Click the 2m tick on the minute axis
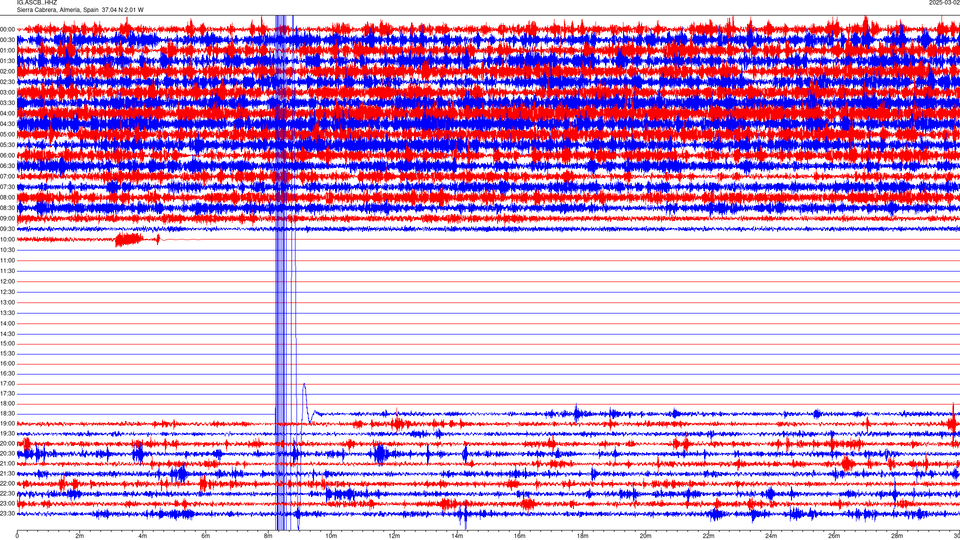The width and height of the screenshot is (960, 540). tap(80, 536)
